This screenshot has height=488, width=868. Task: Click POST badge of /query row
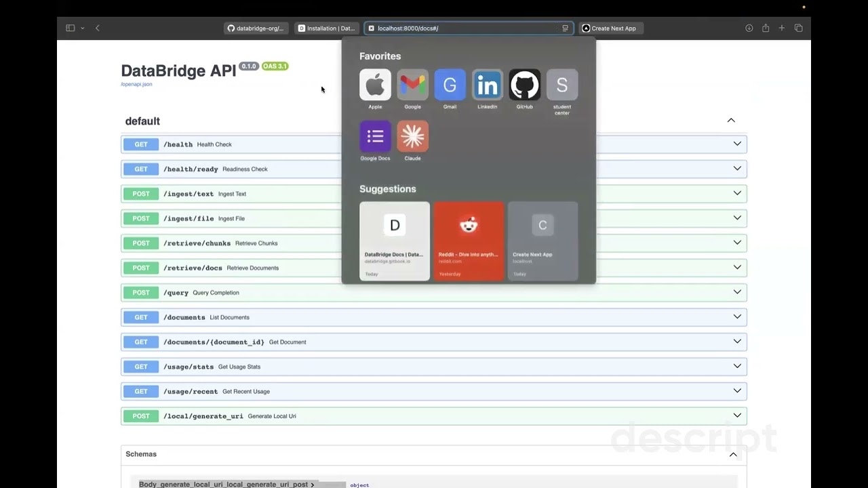tap(141, 293)
